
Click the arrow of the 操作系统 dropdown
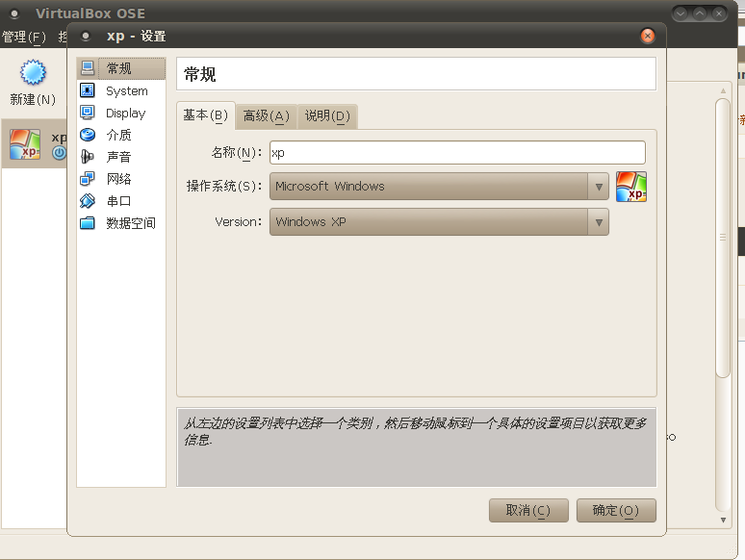point(599,187)
